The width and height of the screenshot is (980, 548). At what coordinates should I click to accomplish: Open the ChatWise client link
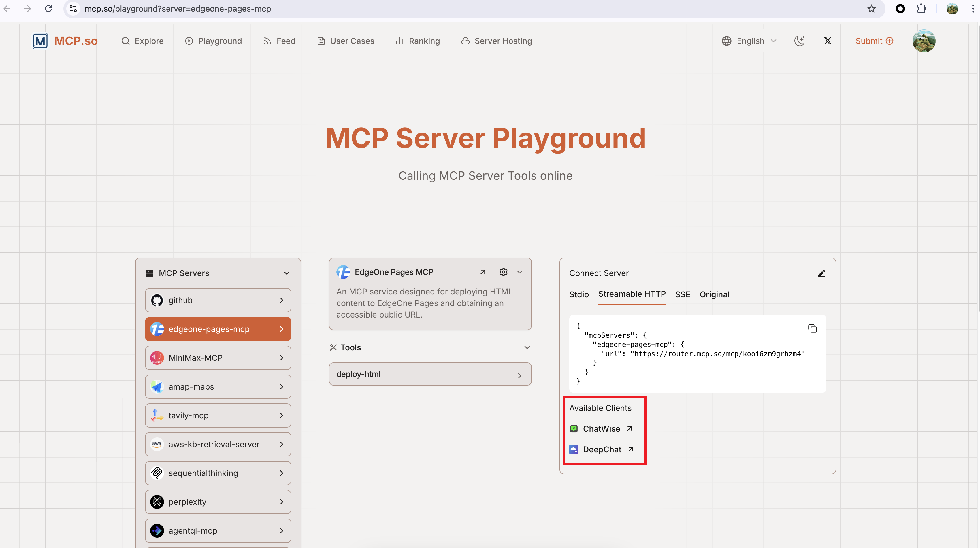pyautogui.click(x=601, y=429)
